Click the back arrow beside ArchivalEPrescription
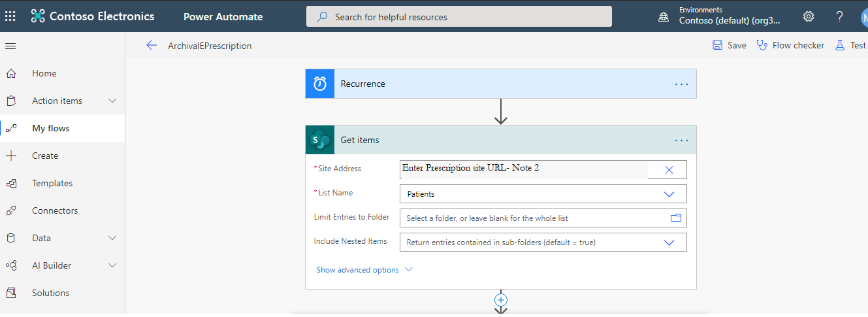 (152, 45)
